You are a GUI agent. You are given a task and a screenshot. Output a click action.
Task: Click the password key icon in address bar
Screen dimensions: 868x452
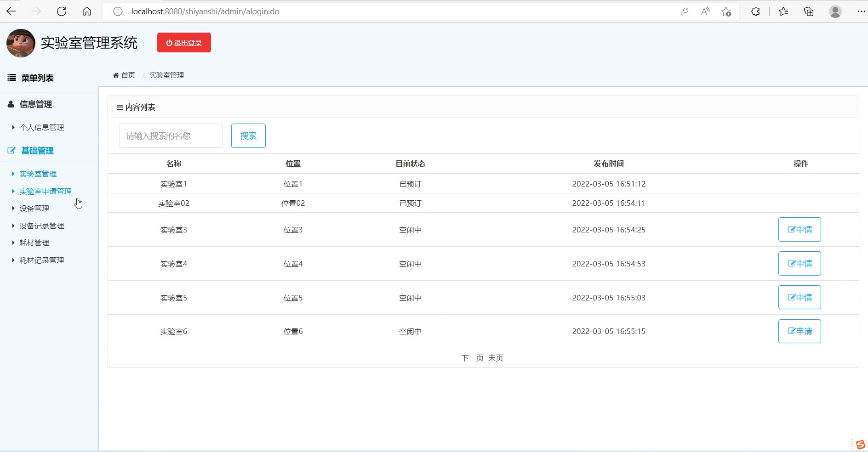click(x=685, y=11)
